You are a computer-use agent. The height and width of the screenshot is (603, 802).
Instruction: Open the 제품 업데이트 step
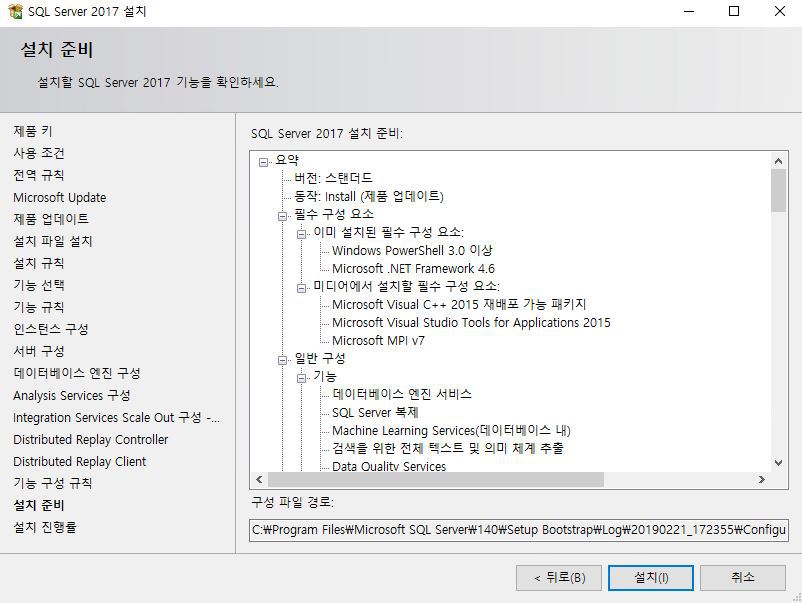click(51, 219)
